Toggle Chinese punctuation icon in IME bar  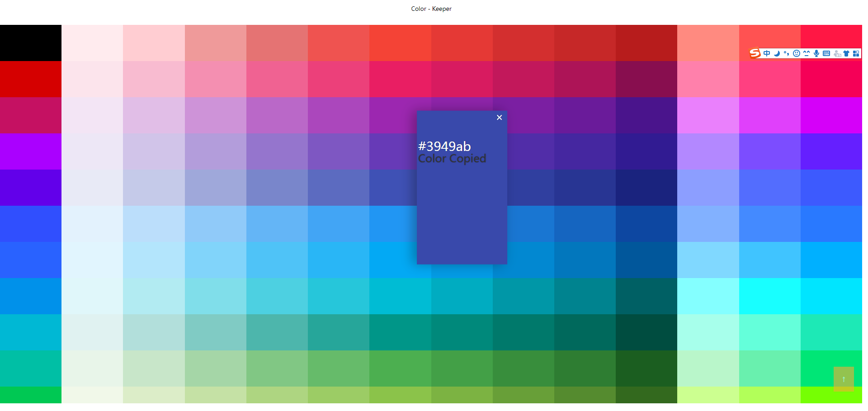pos(787,53)
